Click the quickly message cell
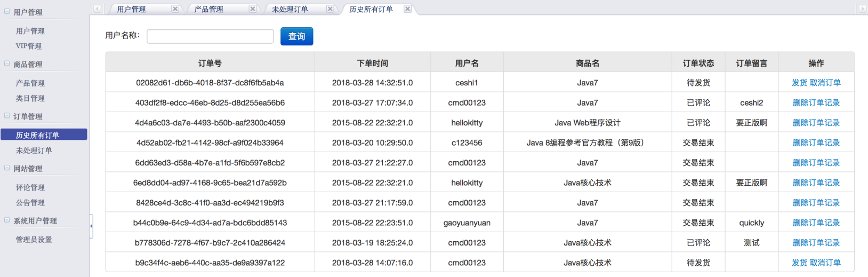The image size is (868, 277). (752, 223)
